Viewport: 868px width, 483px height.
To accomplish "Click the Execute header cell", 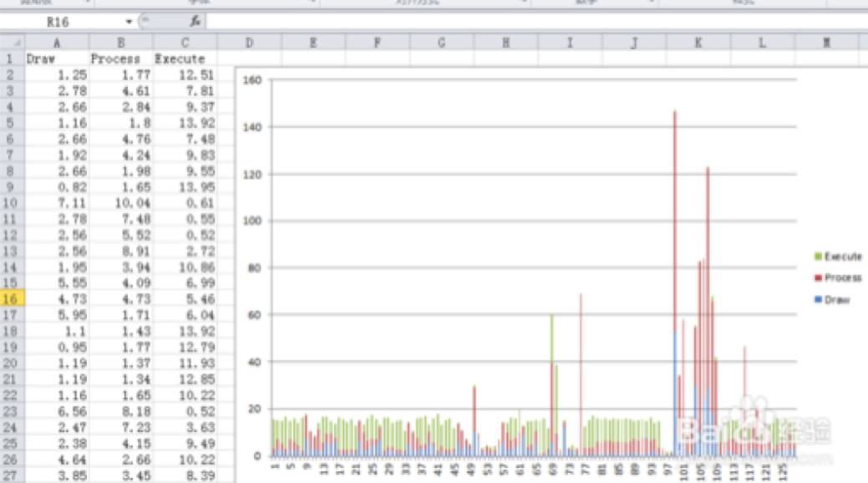I will pyautogui.click(x=185, y=58).
